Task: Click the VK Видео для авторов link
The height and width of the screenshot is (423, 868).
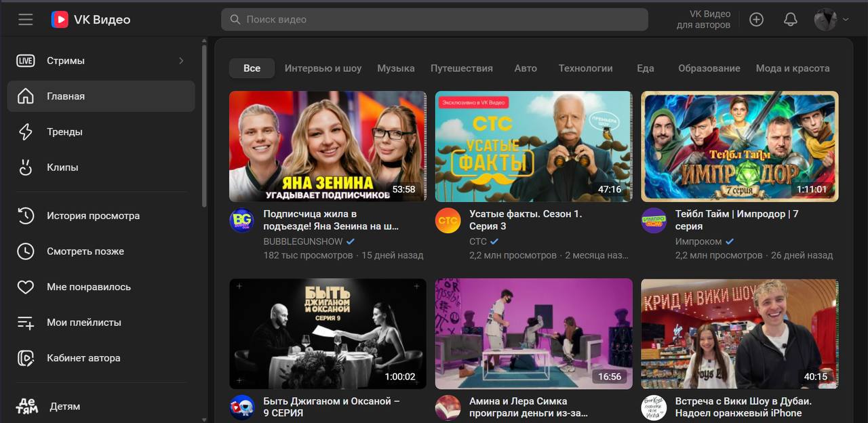Action: pyautogui.click(x=703, y=20)
